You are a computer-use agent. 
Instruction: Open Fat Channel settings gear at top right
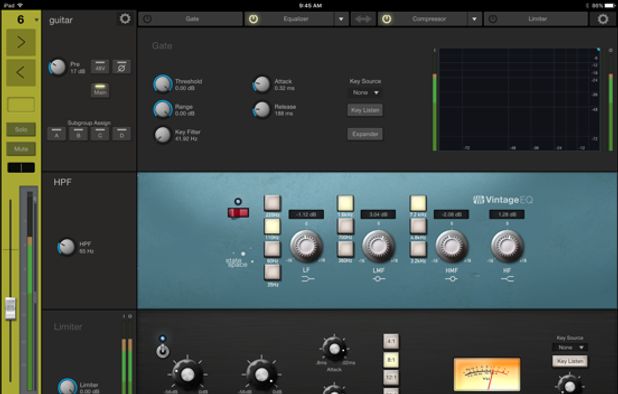pyautogui.click(x=603, y=19)
